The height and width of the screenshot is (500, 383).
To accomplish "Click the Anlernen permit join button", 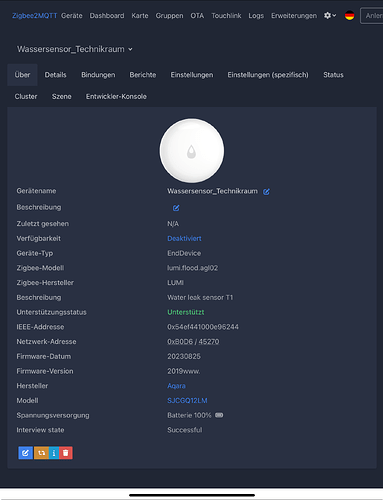I will click(x=372, y=16).
